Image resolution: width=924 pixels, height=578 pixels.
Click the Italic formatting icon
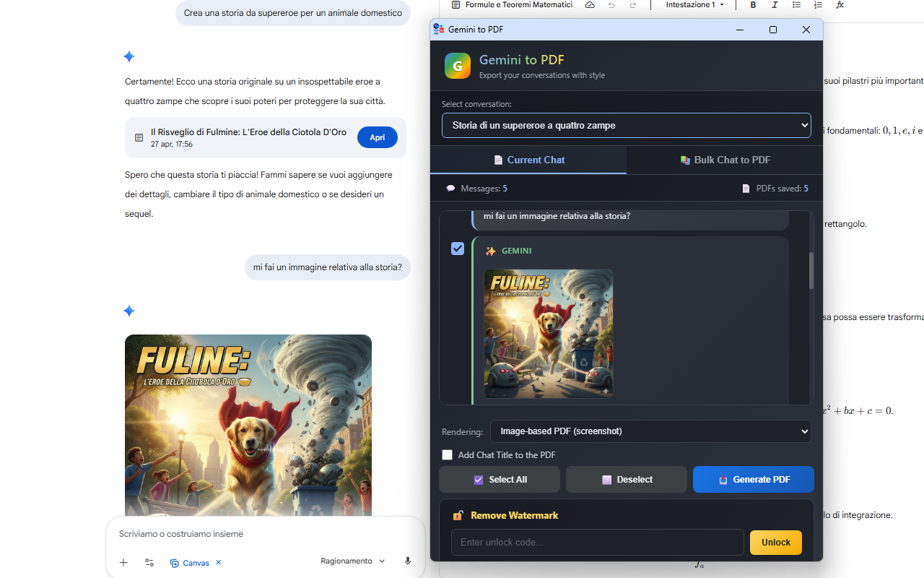point(775,5)
